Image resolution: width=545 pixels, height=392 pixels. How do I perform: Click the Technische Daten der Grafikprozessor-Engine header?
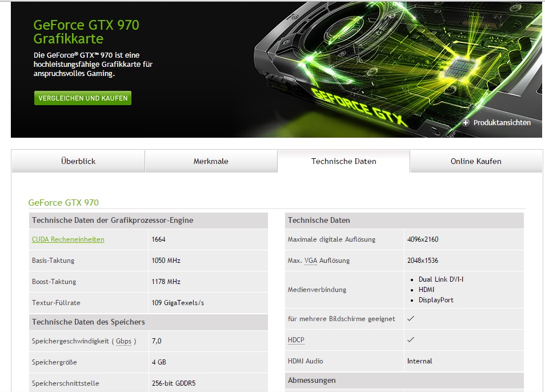coord(149,221)
